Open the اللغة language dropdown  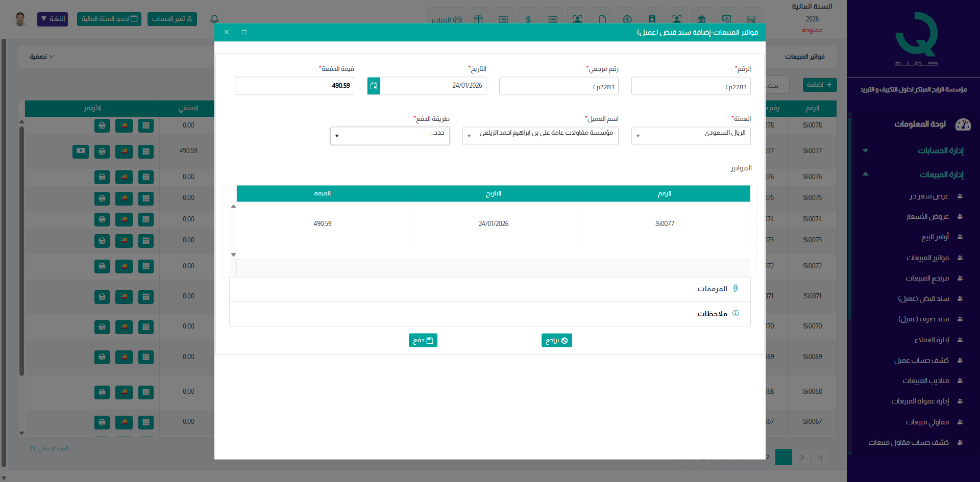(53, 19)
